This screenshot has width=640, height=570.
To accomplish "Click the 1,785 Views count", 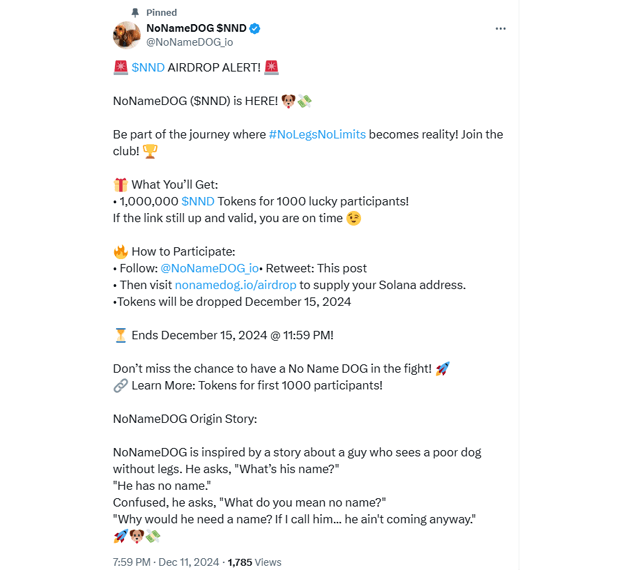I will click(x=254, y=563).
